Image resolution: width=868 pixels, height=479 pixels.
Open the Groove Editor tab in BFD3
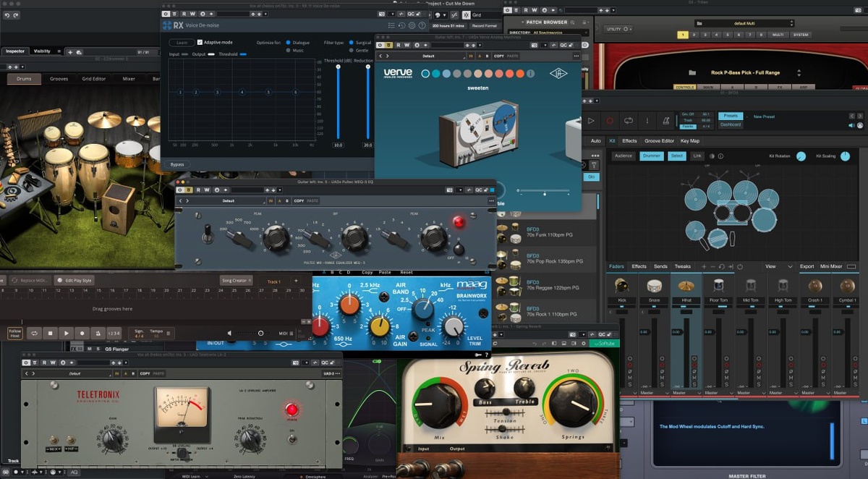(x=659, y=141)
